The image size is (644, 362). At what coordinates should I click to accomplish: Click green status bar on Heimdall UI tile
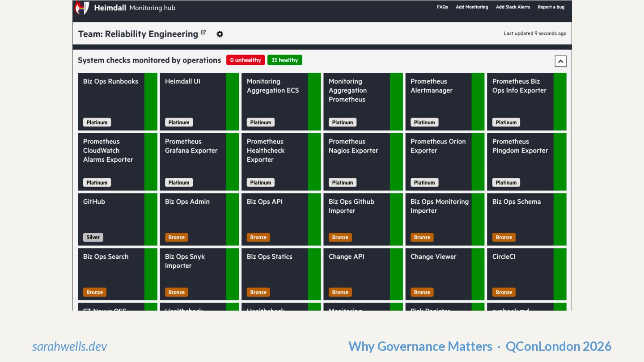[x=233, y=101]
